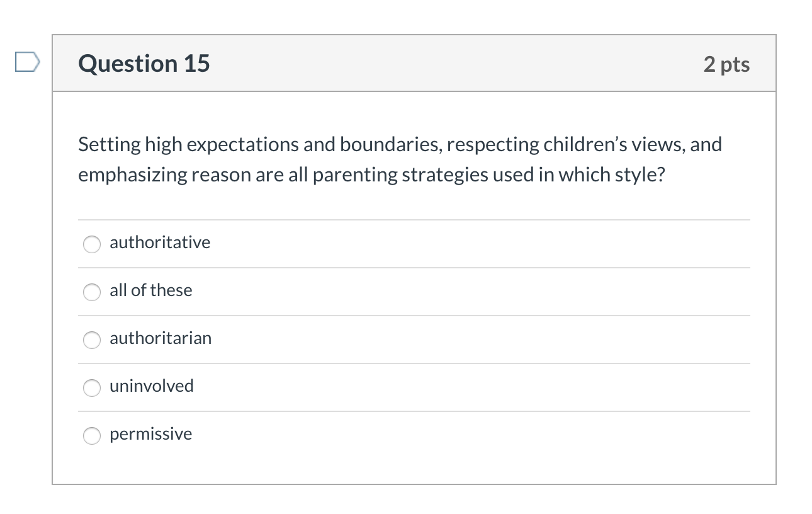Click the '2 pts' points label

click(726, 64)
